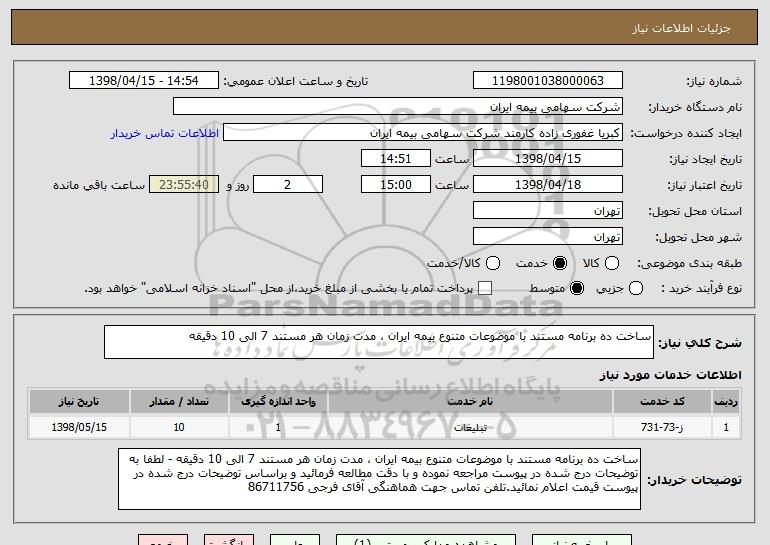Click the توضیحات خریدار notes box
The width and height of the screenshot is (770, 545).
(x=379, y=479)
